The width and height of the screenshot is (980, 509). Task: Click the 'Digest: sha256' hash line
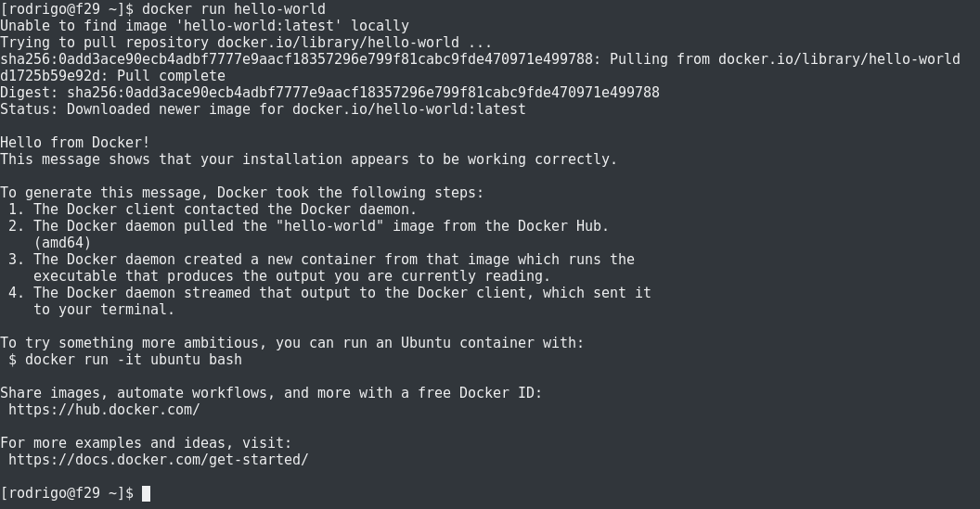[x=329, y=93]
